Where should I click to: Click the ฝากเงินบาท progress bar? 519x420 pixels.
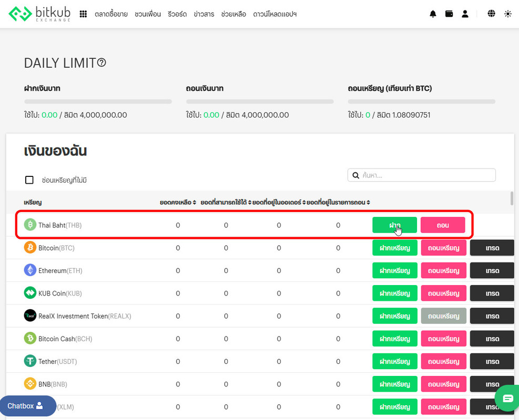[x=98, y=101]
